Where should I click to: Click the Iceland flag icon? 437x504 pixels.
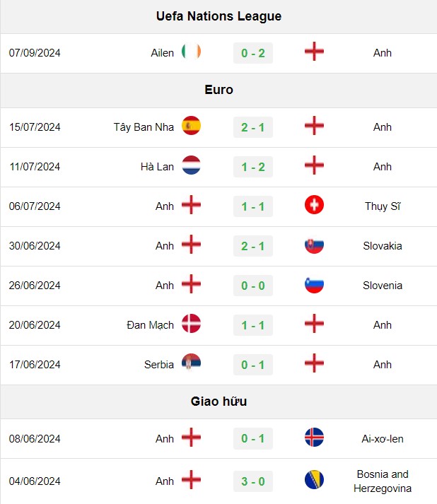(314, 437)
